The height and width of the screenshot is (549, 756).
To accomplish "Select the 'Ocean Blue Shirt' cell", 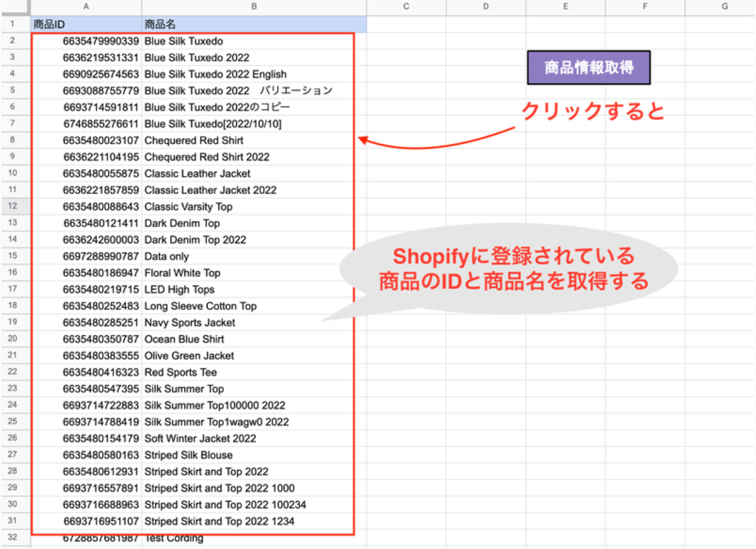I will (254, 339).
